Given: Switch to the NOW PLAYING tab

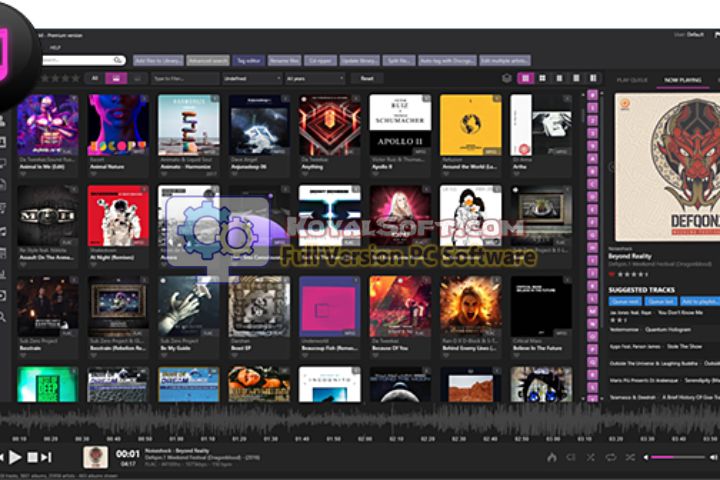Looking at the screenshot, I should (683, 80).
